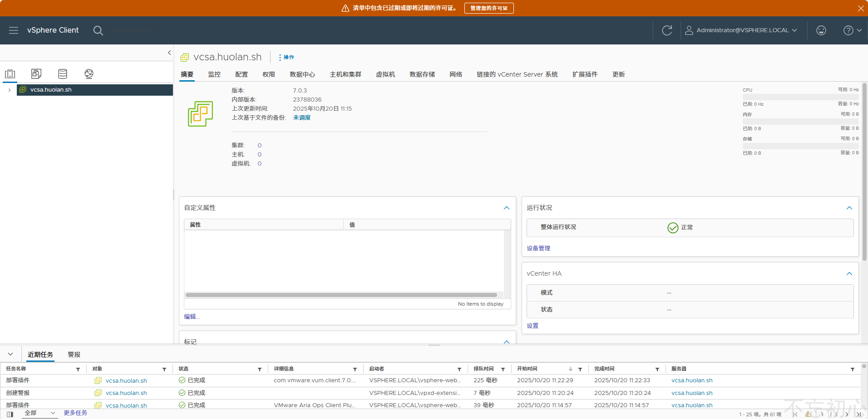Image resolution: width=868 pixels, height=419 pixels.
Task: Collapse the 运行状况 card
Action: [x=849, y=208]
